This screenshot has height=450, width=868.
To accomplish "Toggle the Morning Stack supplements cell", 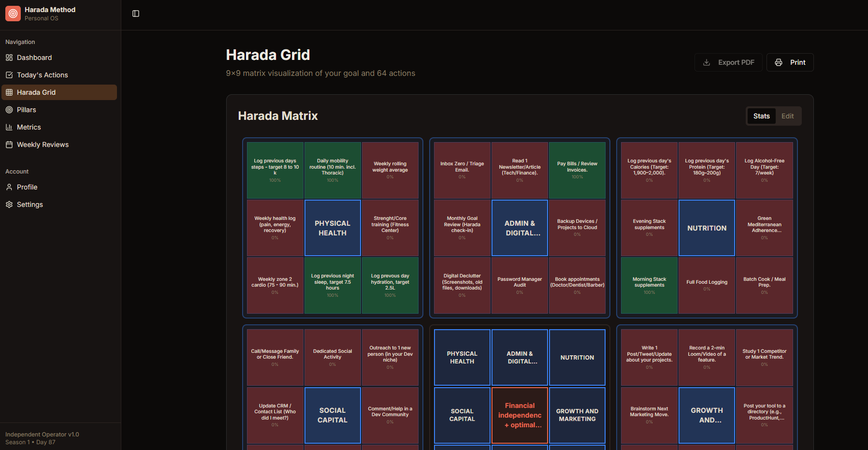I will [x=649, y=285].
